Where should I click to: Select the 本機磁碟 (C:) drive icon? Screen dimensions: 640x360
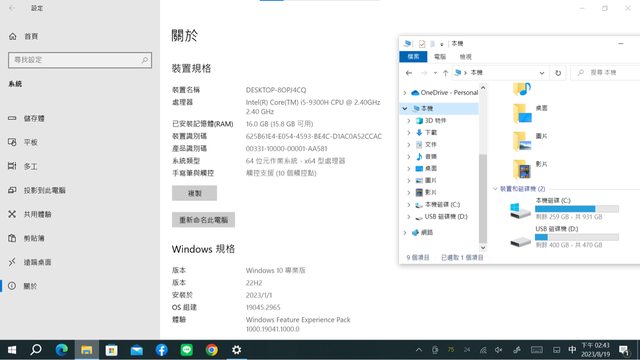(520, 211)
